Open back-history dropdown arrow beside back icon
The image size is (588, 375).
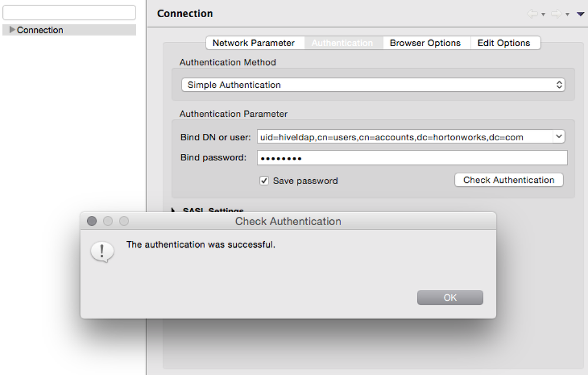[x=543, y=14]
